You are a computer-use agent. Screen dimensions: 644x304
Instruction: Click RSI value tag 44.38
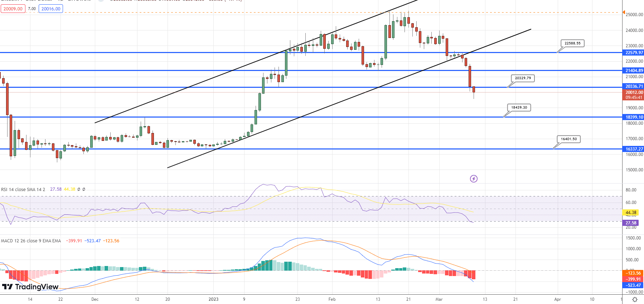tap(631, 213)
